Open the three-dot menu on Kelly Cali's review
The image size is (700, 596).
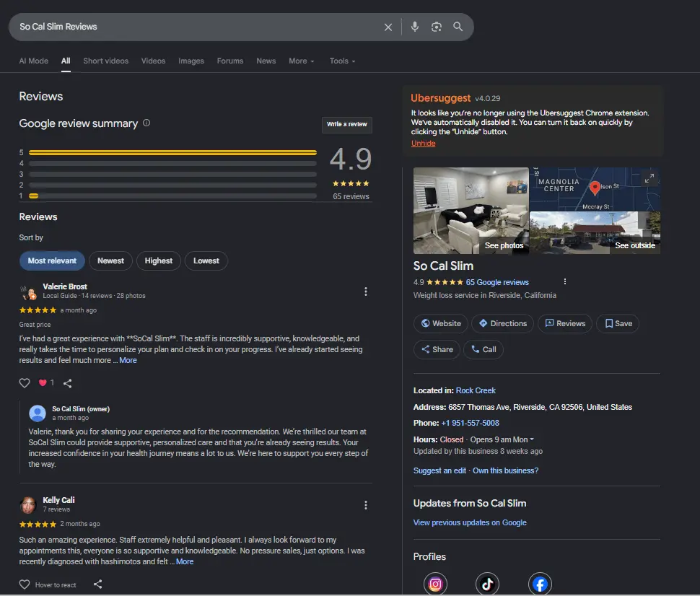click(x=366, y=505)
